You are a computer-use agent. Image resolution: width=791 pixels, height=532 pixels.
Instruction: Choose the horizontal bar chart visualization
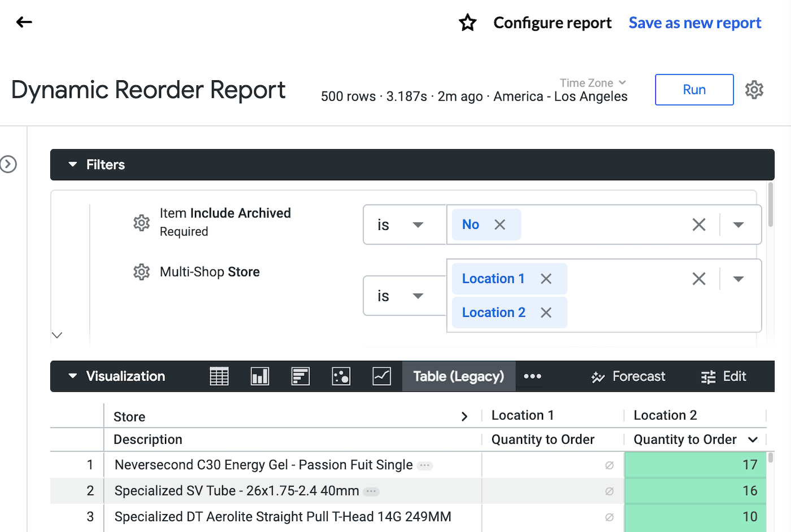coord(301,376)
